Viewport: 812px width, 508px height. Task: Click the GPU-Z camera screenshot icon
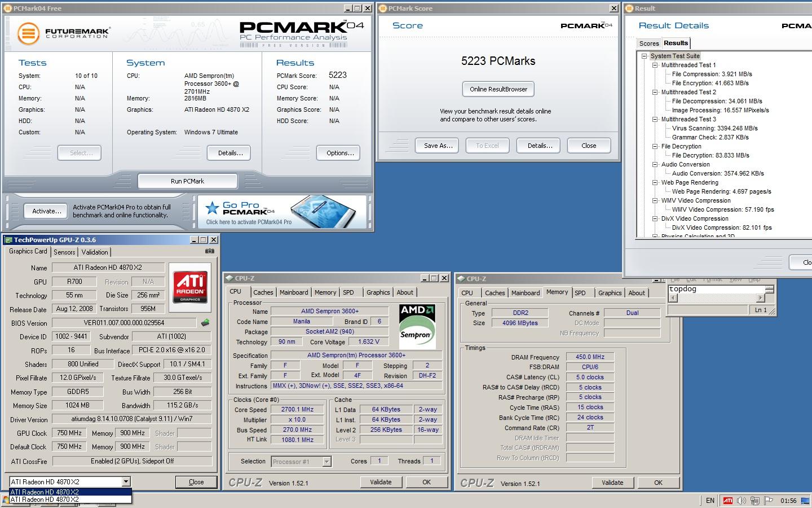click(x=210, y=251)
